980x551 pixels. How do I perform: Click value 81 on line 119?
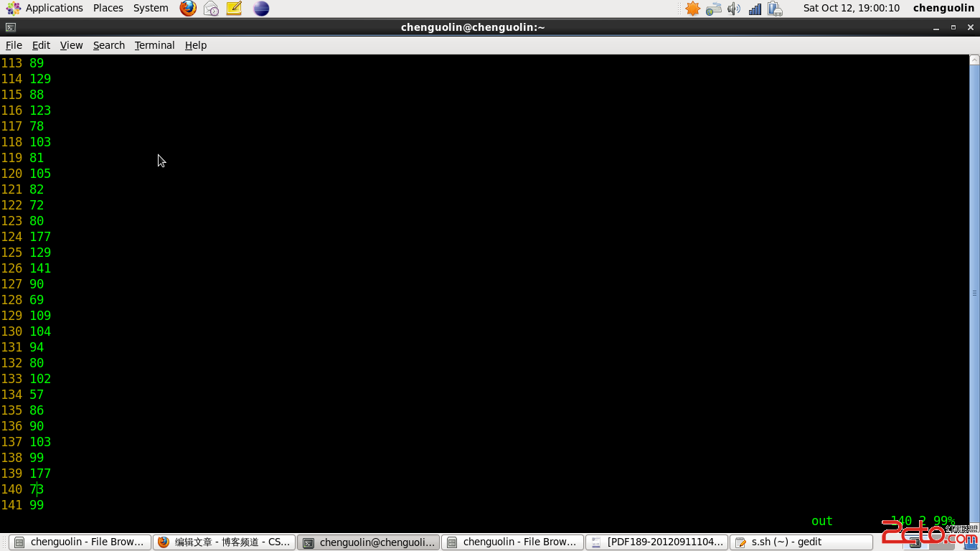click(37, 158)
